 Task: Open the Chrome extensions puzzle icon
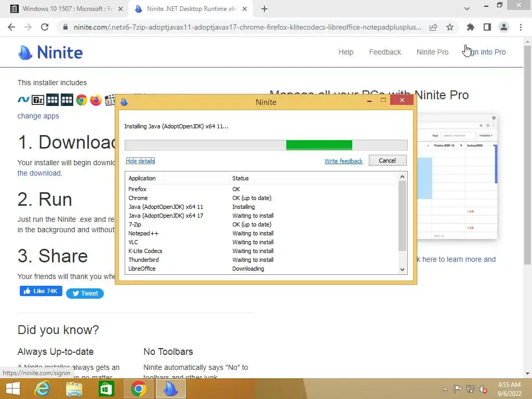click(x=471, y=27)
